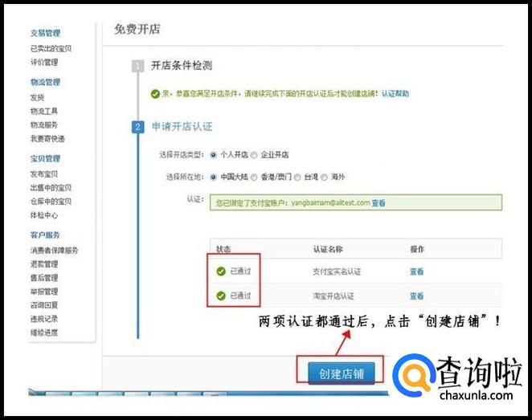The height and width of the screenshot is (420, 532).
Task: Click 已通过 status in 支付宝实名认证 row
Action: 240,271
